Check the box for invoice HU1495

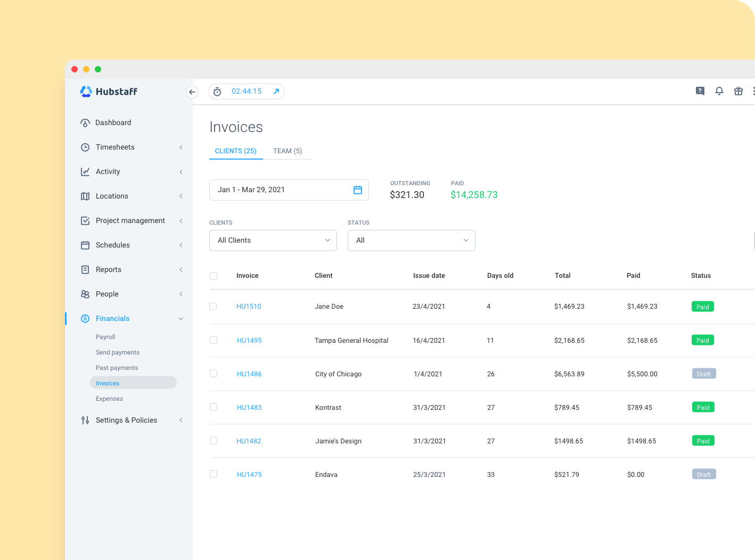coord(214,340)
